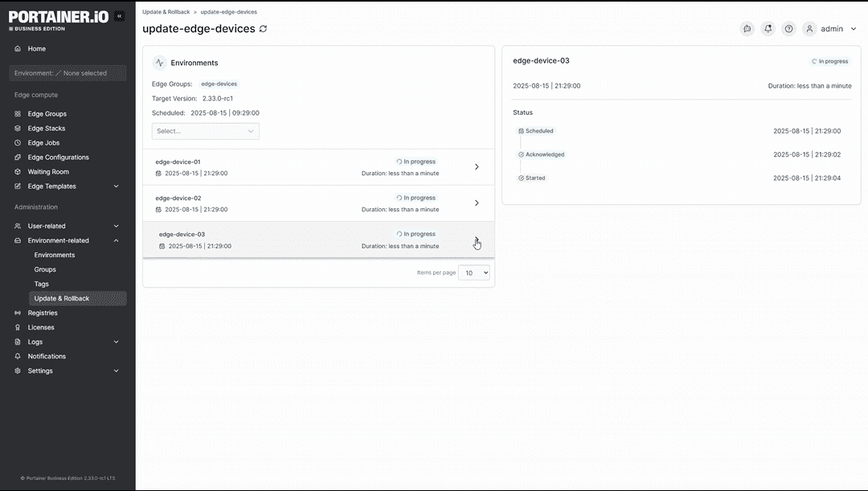Screen dimensions: 868x491
Task: Click the Edge Configurations sidebar icon
Action: 18,158
